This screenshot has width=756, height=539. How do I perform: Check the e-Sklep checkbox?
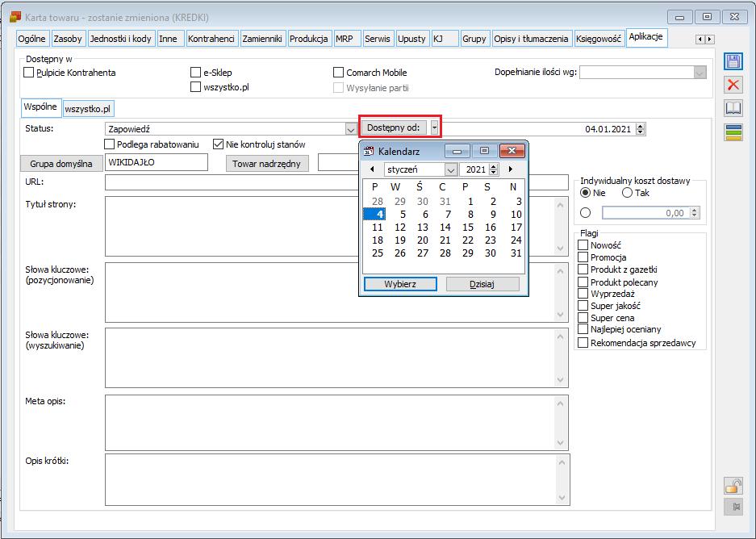click(x=195, y=73)
